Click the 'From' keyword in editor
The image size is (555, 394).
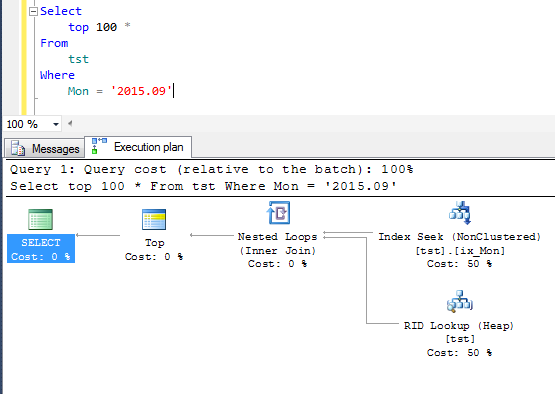click(54, 43)
